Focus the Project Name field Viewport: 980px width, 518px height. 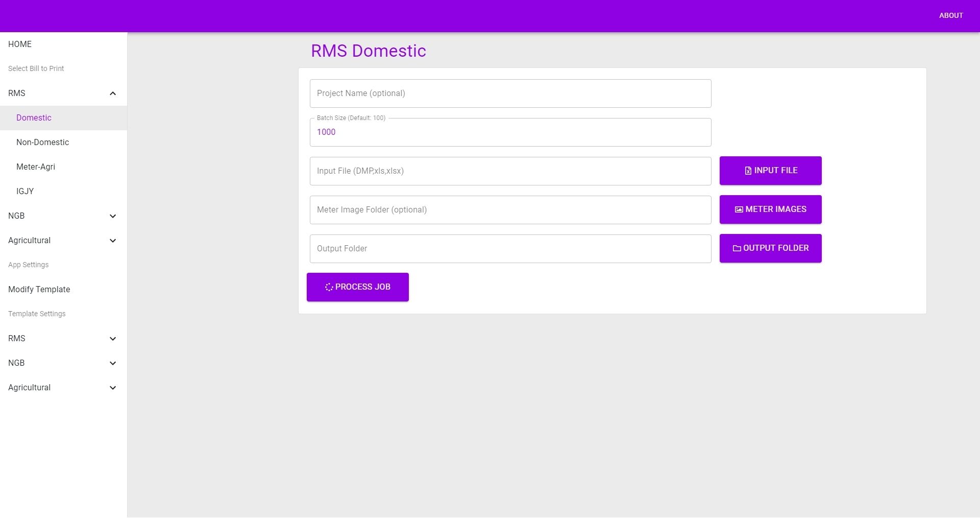[510, 93]
